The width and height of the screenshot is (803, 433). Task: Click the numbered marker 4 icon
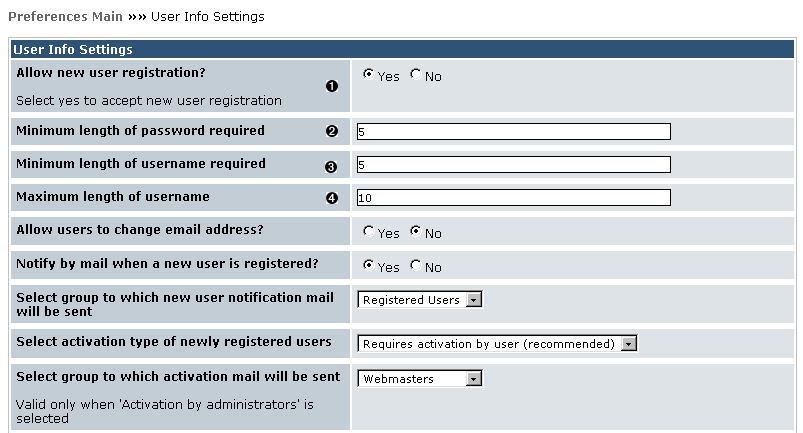tap(333, 198)
